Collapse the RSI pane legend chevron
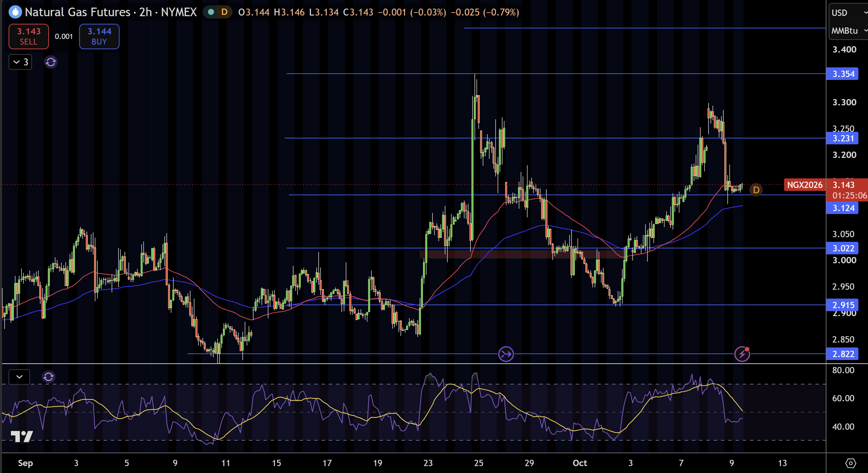868x473 pixels. [19, 377]
